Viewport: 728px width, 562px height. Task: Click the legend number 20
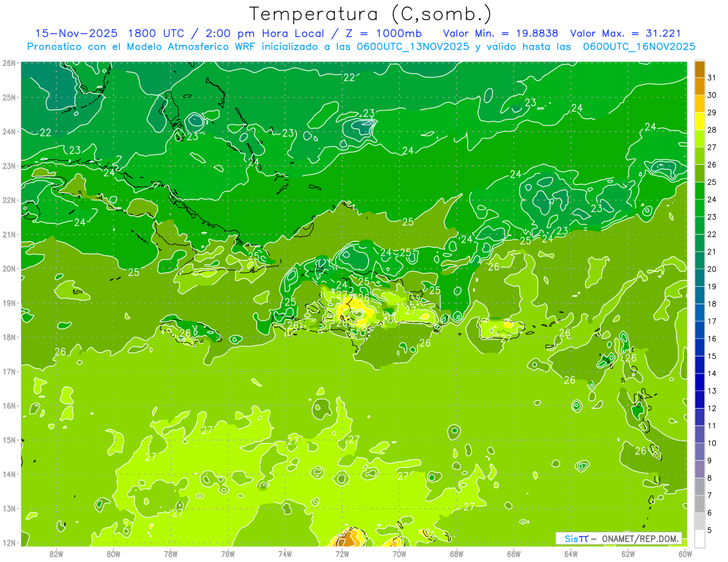click(712, 269)
